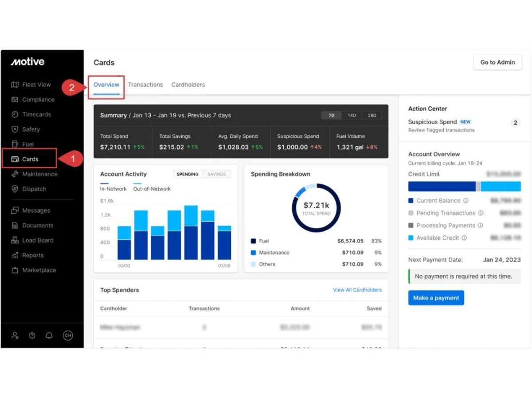Select the Safety shield icon
This screenshot has height=399, width=532.
(15, 129)
